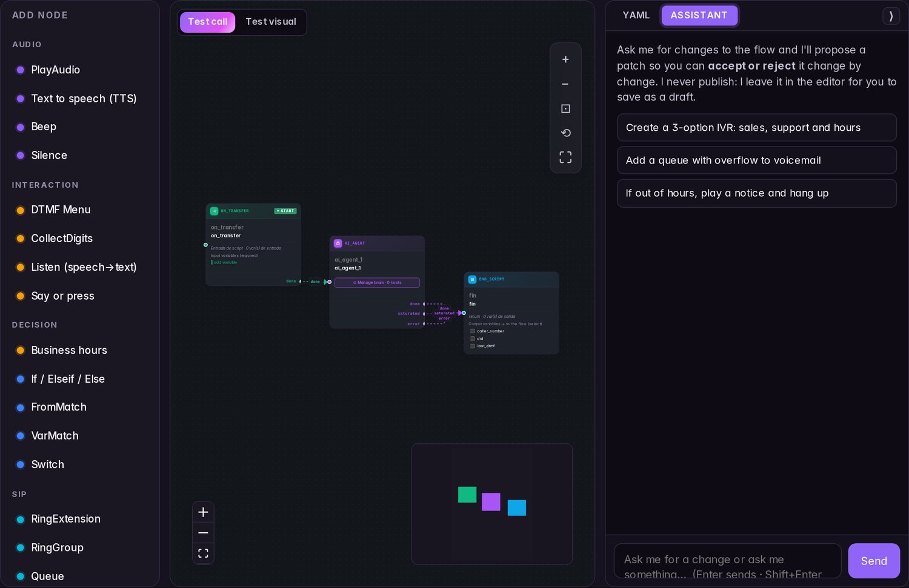Screen dimensions: 909x588
Task: Focus the assistant message input field
Action: [x=727, y=561]
